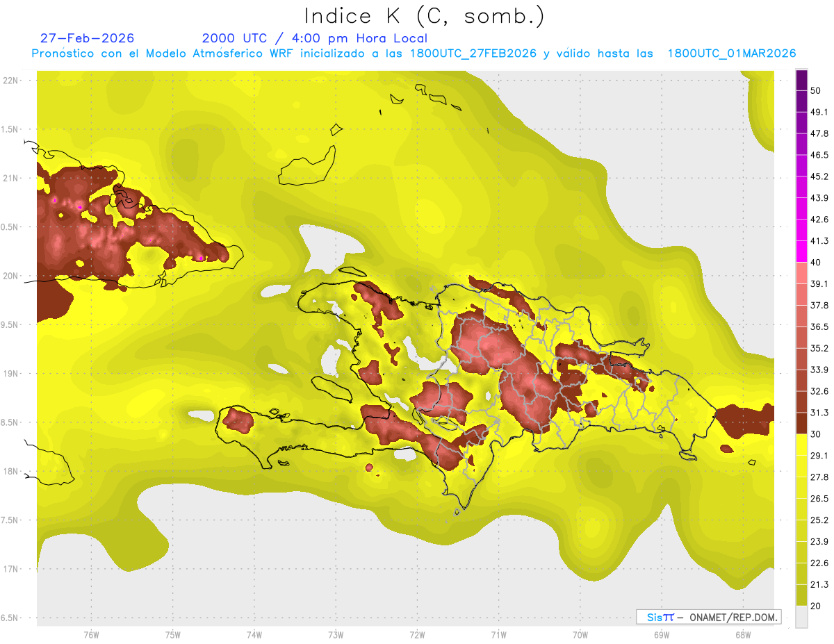Click the colorbar value "20" at the bottom
The image size is (834, 644).
(816, 606)
